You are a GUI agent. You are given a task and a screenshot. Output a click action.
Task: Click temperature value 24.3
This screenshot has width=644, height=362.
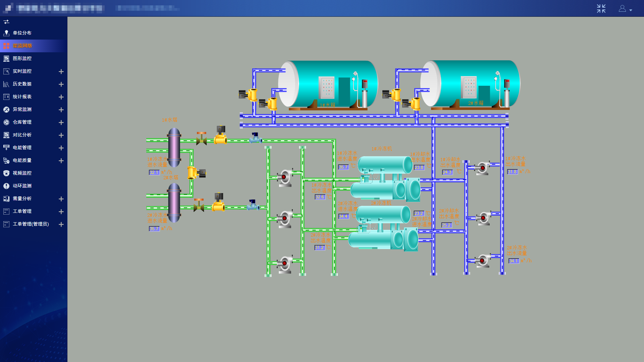point(447,172)
